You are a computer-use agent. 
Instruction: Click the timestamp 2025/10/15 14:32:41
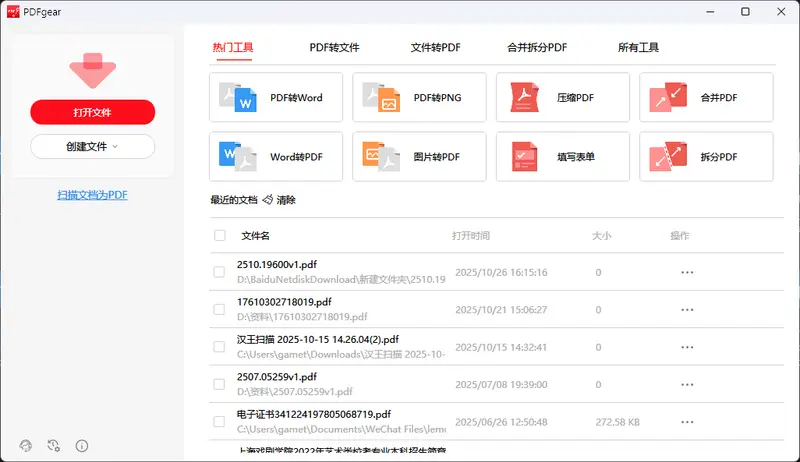coord(501,347)
